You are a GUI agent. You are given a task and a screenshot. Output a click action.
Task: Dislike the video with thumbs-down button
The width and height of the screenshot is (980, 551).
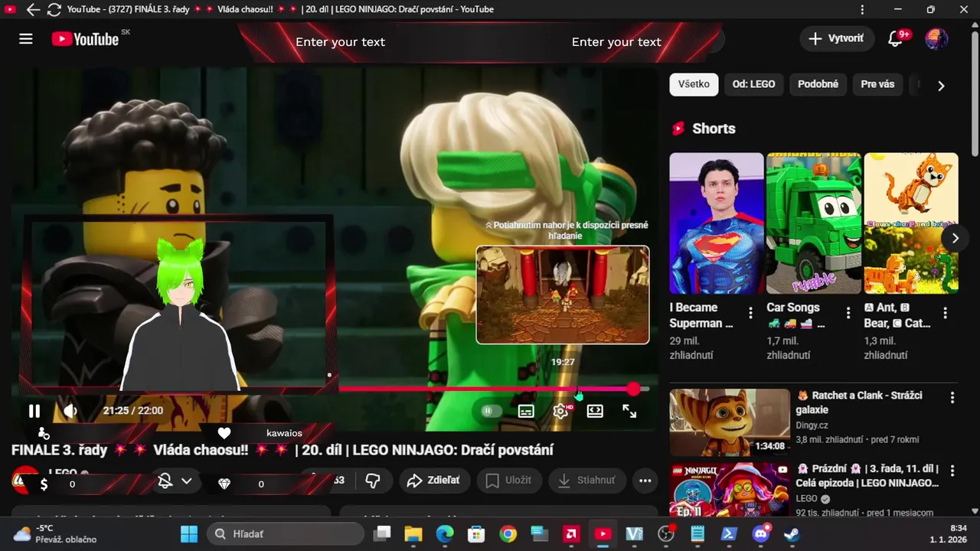[373, 481]
